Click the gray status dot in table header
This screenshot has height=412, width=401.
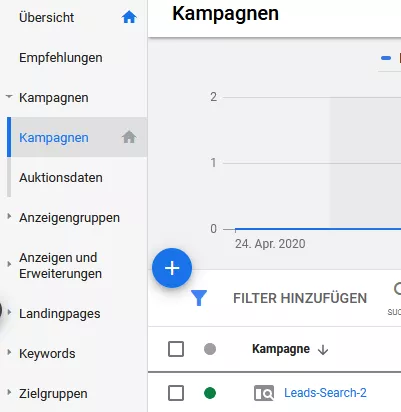[210, 349]
